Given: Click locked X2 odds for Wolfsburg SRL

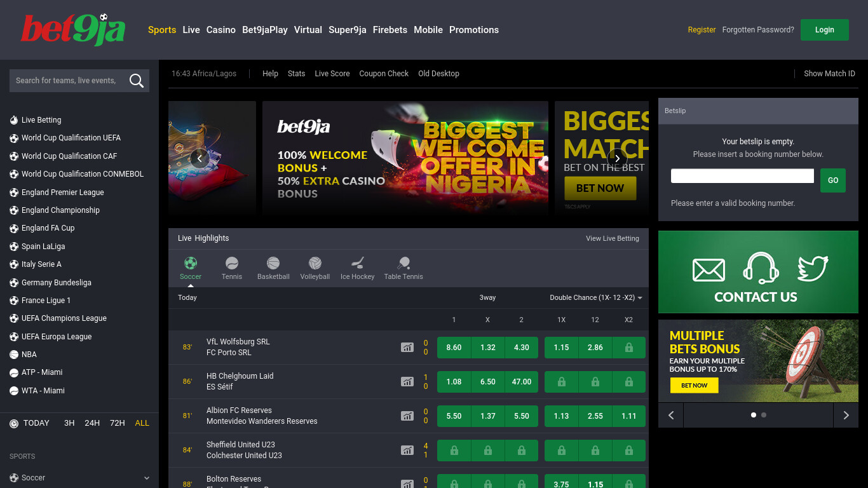Looking at the screenshot, I should (x=629, y=348).
